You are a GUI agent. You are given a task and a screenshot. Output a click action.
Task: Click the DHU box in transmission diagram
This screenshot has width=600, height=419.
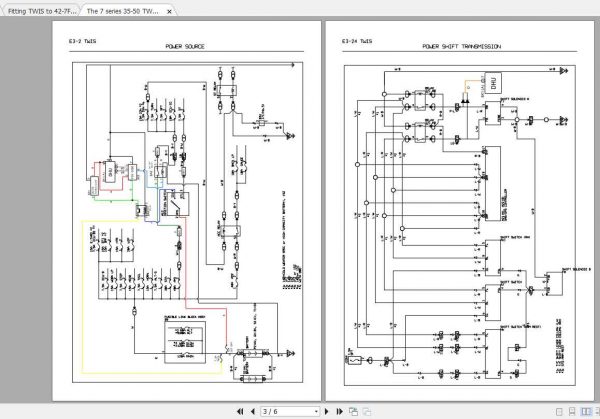[493, 83]
